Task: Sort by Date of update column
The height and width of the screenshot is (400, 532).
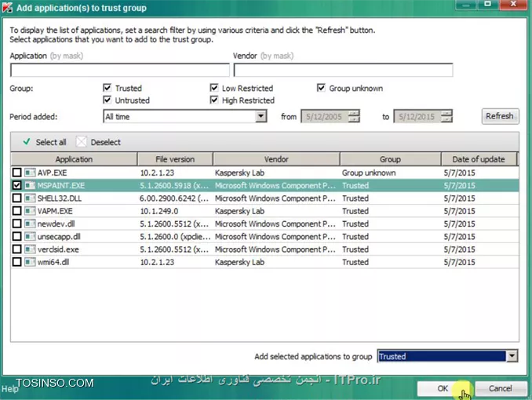Action: pos(479,159)
